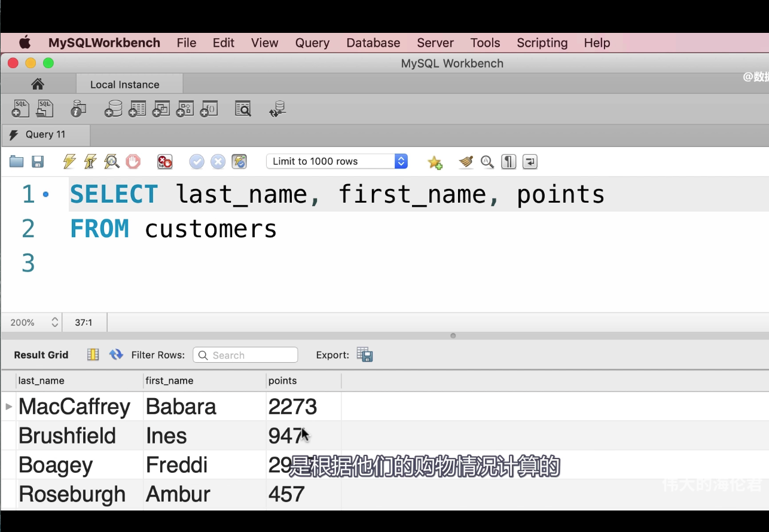Open the Database menu
Viewport: 769px width, 532px height.
point(373,43)
